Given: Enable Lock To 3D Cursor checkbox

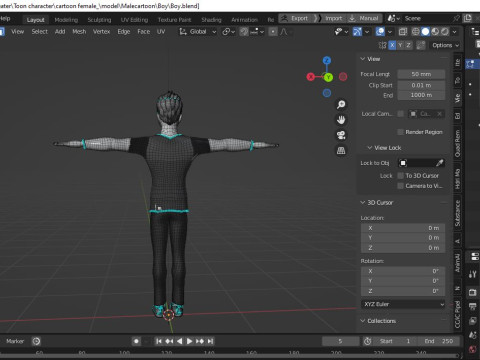Looking at the screenshot, I should pyautogui.click(x=400, y=175).
